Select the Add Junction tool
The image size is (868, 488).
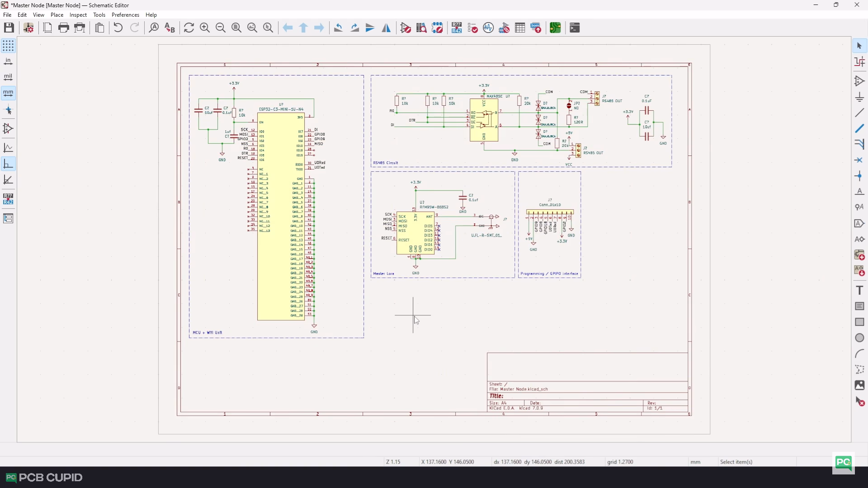pos(859,176)
